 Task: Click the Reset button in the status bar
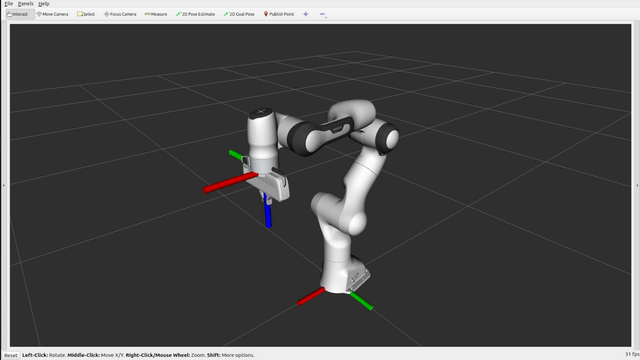11,355
